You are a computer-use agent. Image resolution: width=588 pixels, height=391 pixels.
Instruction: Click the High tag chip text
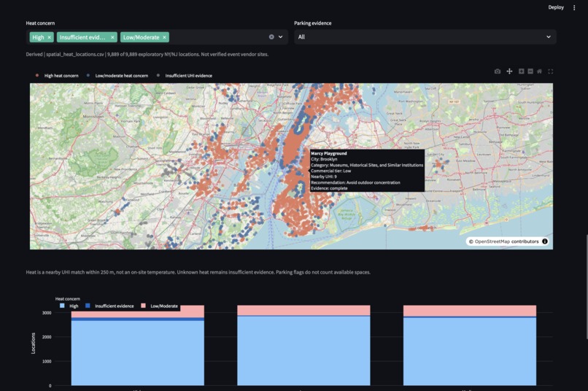[38, 37]
